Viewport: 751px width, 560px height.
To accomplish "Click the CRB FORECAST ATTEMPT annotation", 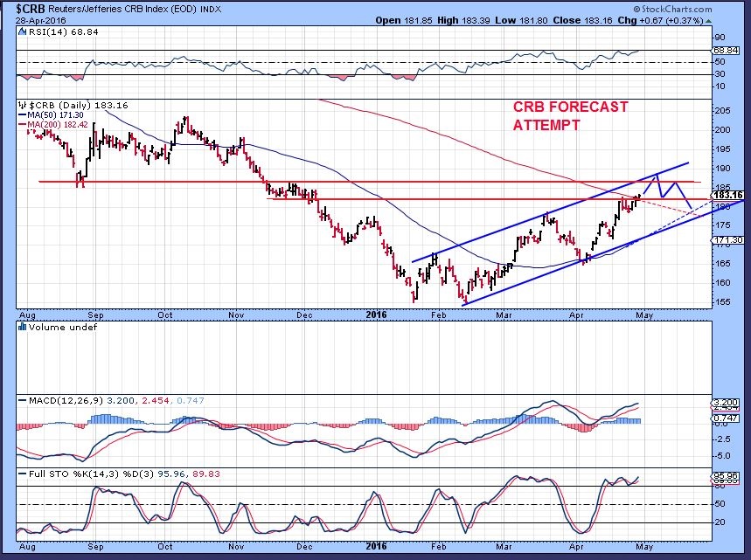I will tap(570, 116).
